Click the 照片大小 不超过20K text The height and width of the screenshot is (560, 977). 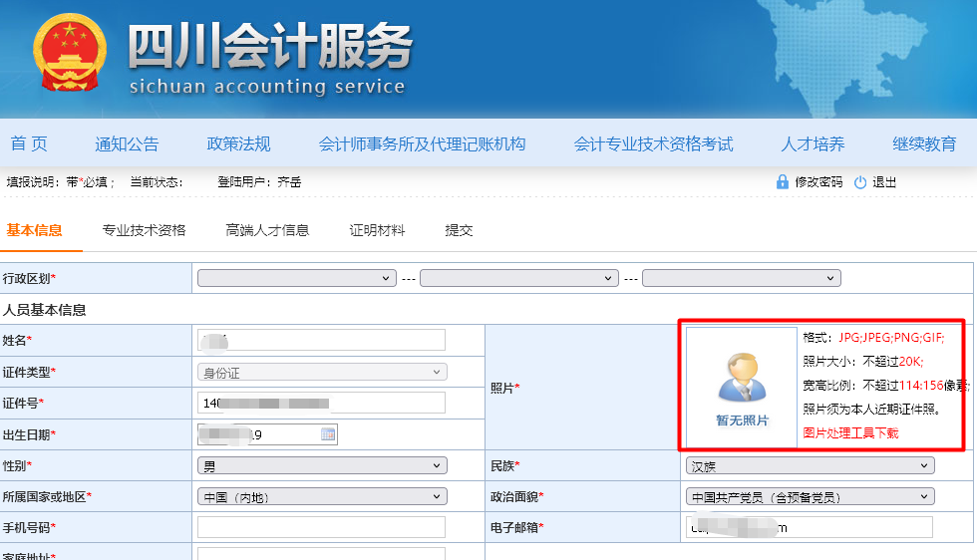click(x=863, y=362)
